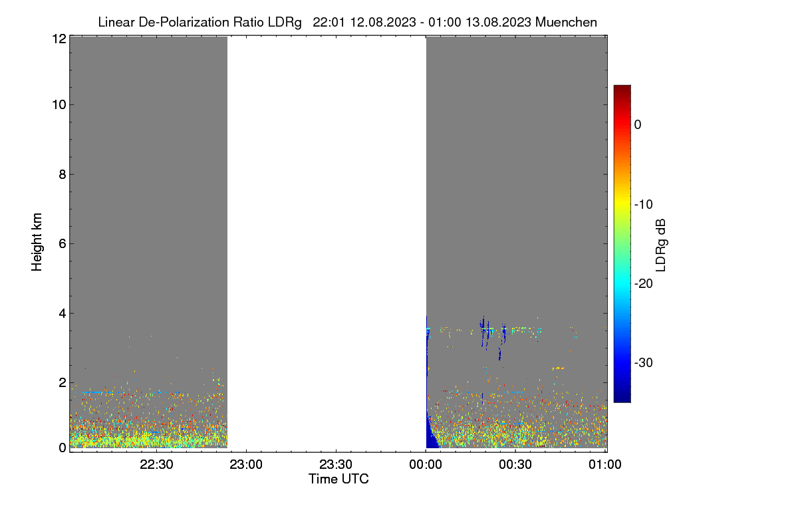
Task: Click the dark red top of the colorbar
Action: (622, 90)
